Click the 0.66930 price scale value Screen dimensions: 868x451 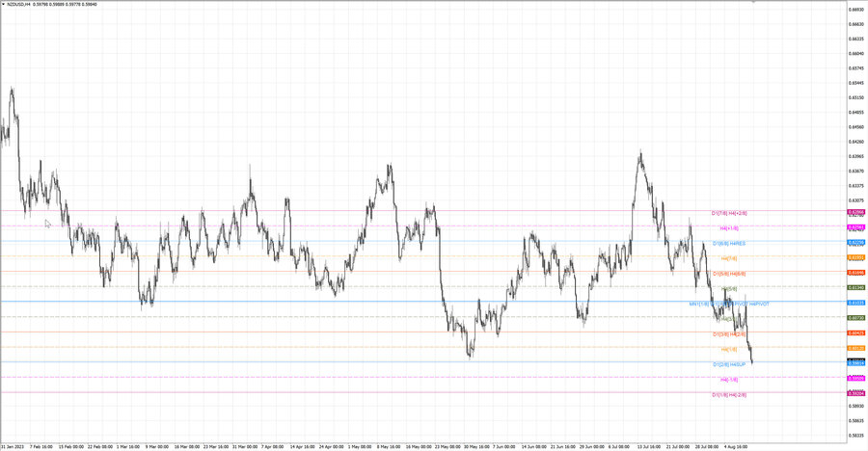pos(856,10)
